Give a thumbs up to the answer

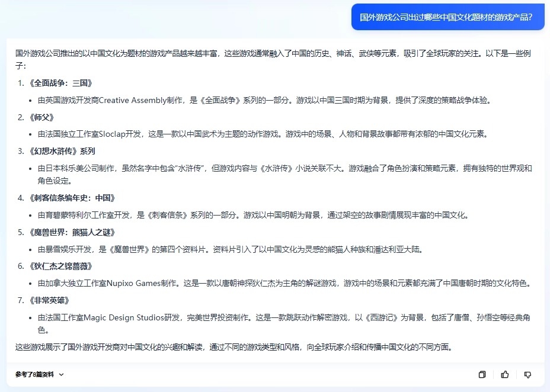pyautogui.click(x=504, y=374)
